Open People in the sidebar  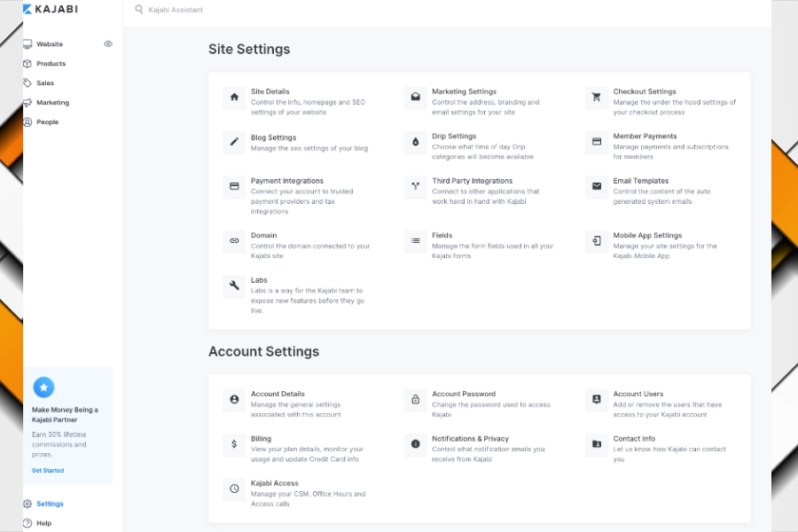47,122
